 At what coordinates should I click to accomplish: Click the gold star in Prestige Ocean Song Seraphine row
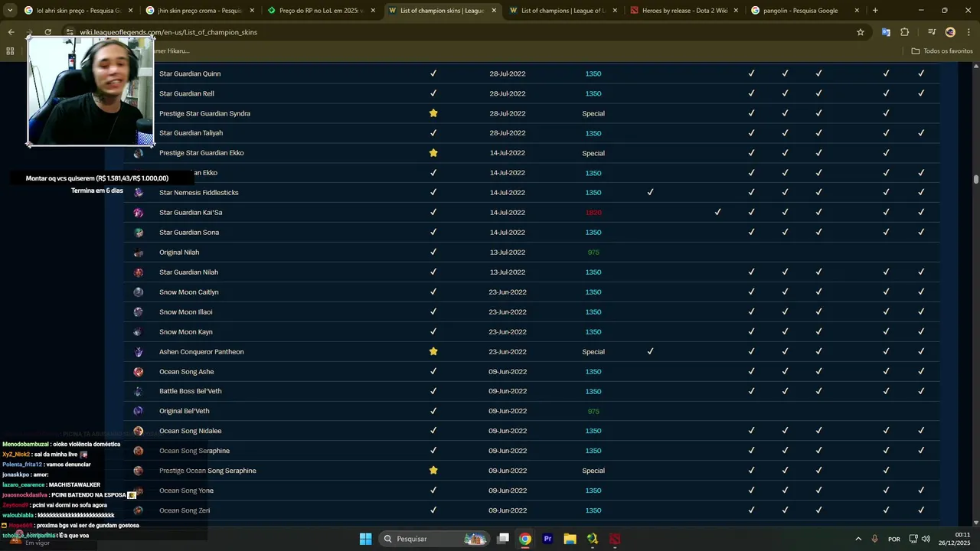pos(433,470)
